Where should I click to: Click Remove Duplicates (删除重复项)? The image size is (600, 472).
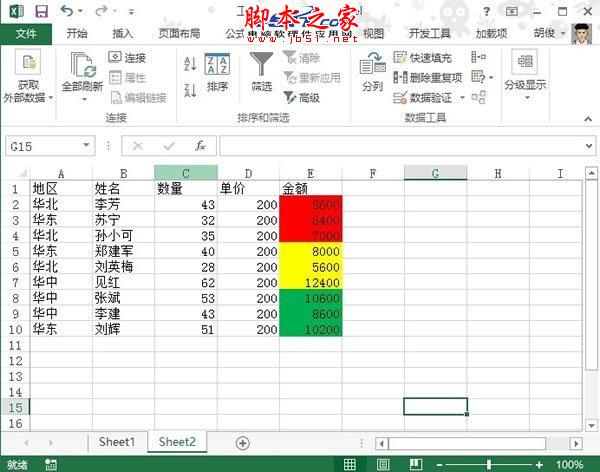[x=428, y=78]
